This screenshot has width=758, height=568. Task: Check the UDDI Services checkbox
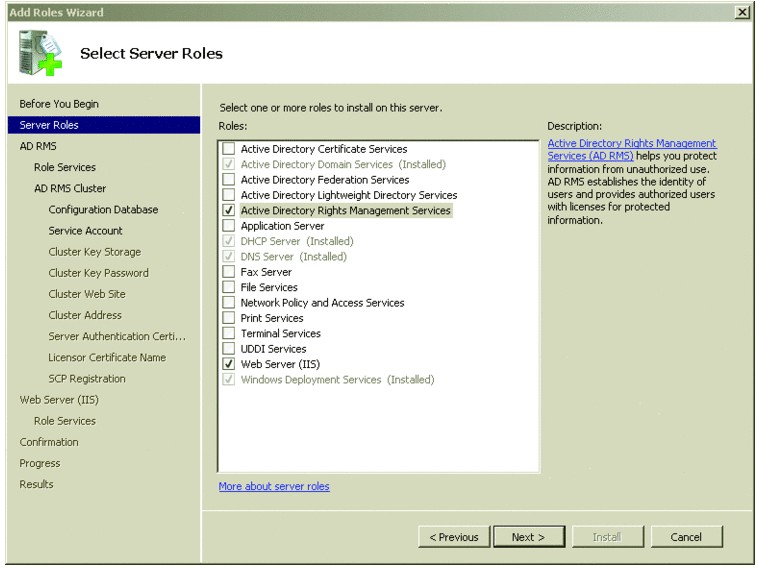click(x=229, y=349)
